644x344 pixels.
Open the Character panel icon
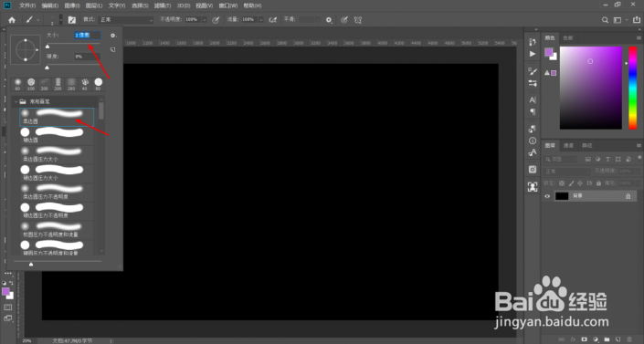click(x=533, y=99)
